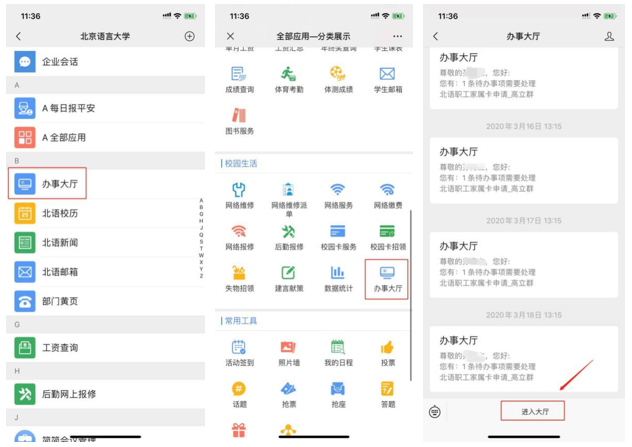This screenshot has height=447, width=632.
Task: Select the 网络维修 wrench icon
Action: [238, 190]
